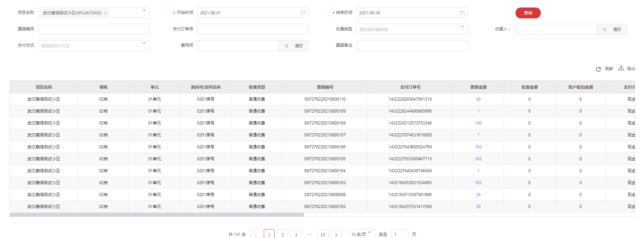Expand the 收费类型 dropdown
Viewport: 644px width, 238px height.
462,27
